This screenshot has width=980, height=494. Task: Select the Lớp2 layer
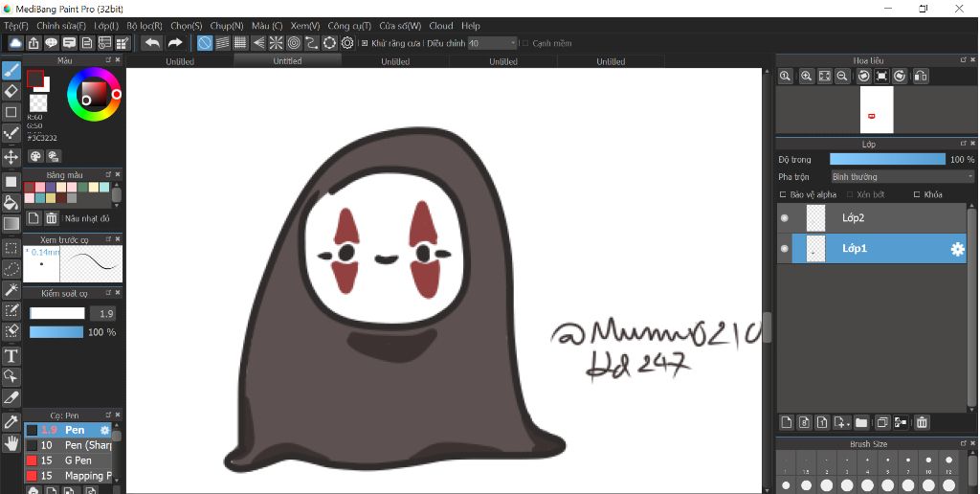pos(872,218)
